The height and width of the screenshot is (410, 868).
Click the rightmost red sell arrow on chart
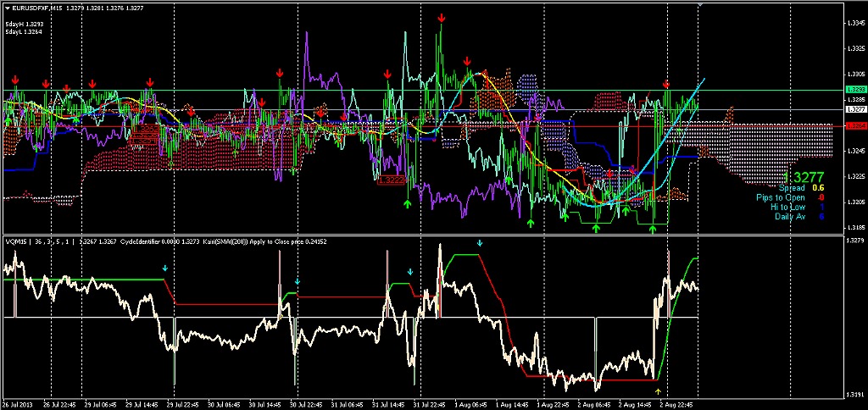[666, 85]
